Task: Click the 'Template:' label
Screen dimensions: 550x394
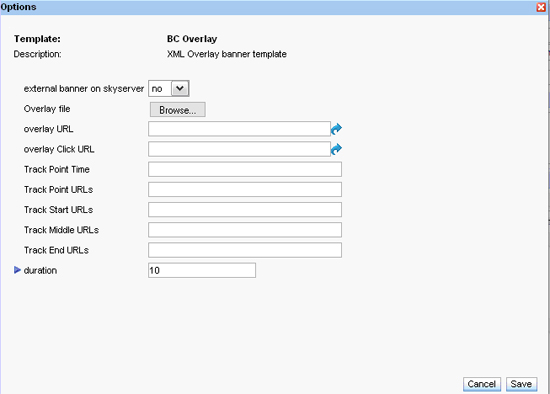Action: tap(37, 39)
